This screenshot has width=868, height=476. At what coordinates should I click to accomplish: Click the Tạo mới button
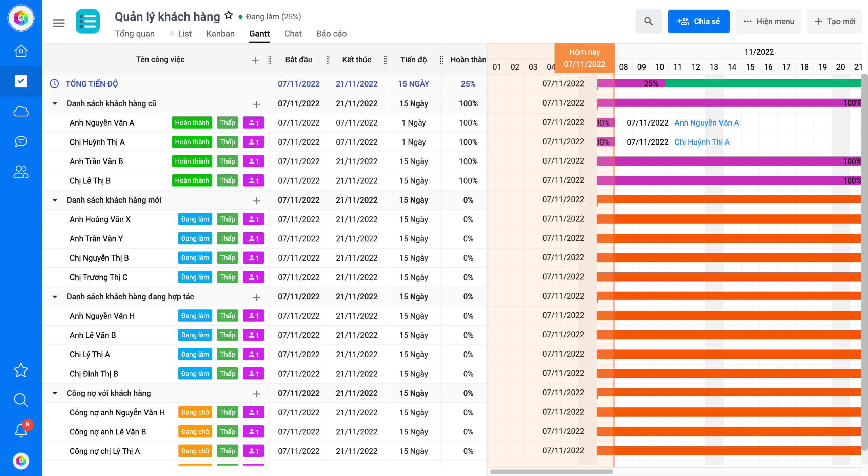(834, 21)
